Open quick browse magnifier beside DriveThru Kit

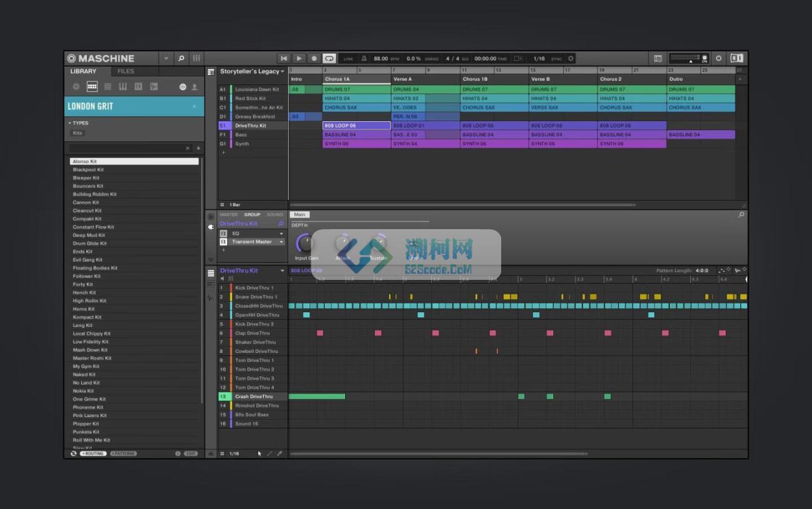(x=281, y=223)
